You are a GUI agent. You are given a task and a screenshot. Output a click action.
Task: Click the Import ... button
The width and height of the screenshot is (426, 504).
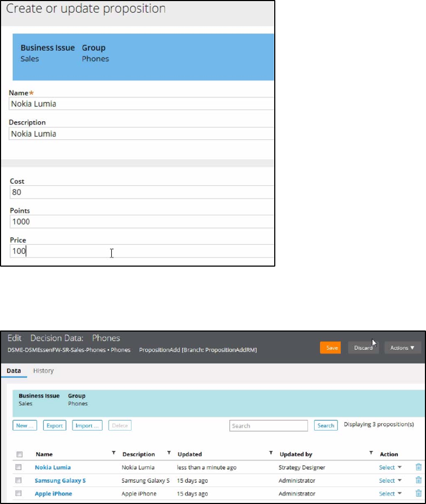point(87,425)
